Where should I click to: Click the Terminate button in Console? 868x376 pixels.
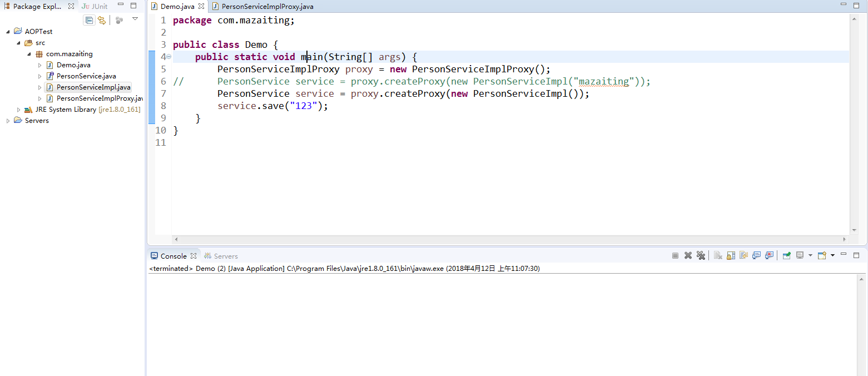coord(675,255)
